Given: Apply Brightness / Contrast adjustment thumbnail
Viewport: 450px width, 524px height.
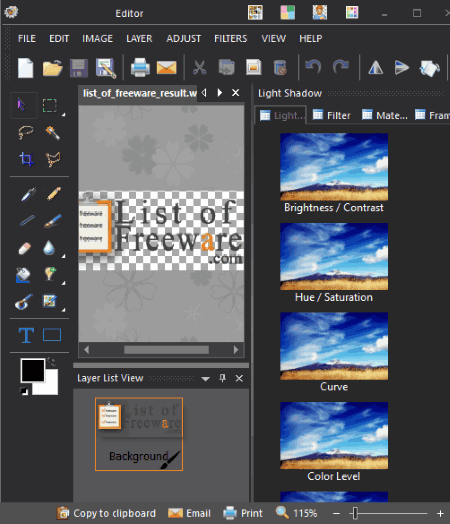Looking at the screenshot, I should pyautogui.click(x=334, y=167).
